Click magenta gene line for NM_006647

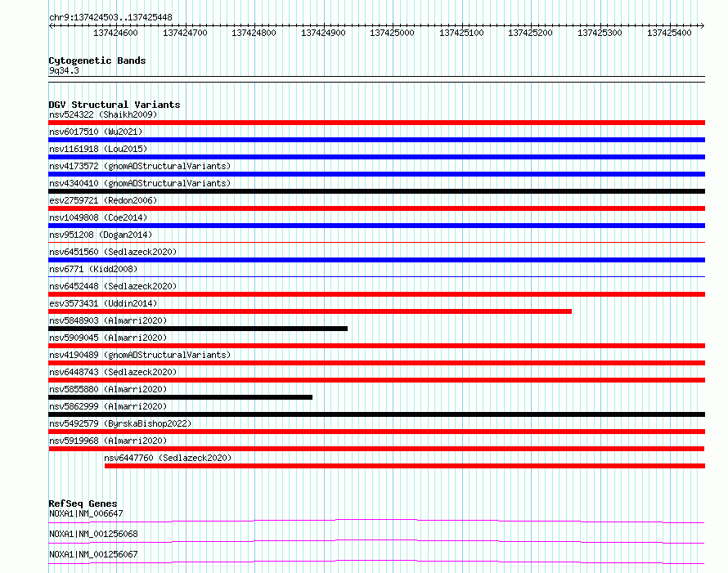point(376,522)
